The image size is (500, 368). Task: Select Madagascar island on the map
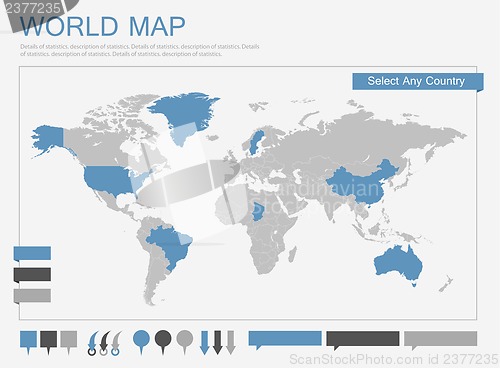(292, 254)
